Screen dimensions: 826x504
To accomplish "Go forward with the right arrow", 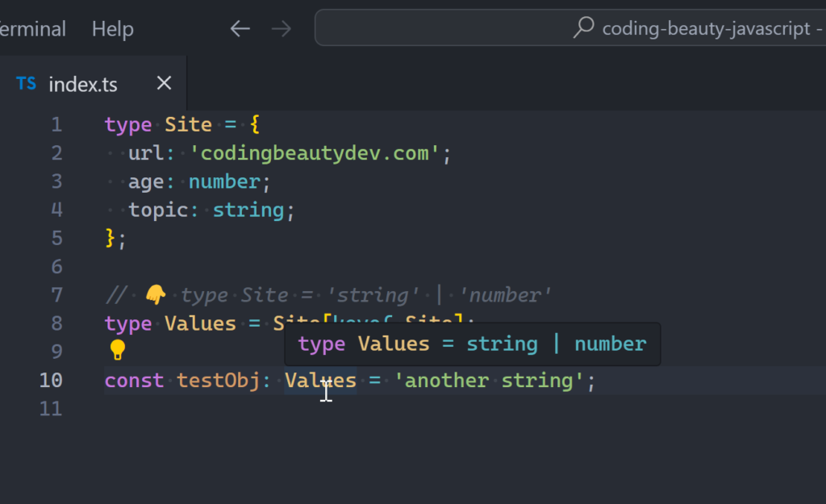I will [282, 28].
